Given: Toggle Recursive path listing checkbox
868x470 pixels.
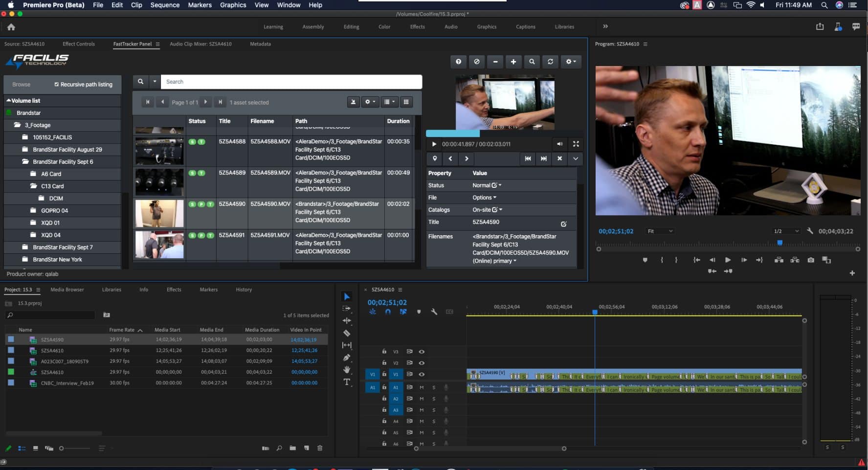Looking at the screenshot, I should (57, 85).
